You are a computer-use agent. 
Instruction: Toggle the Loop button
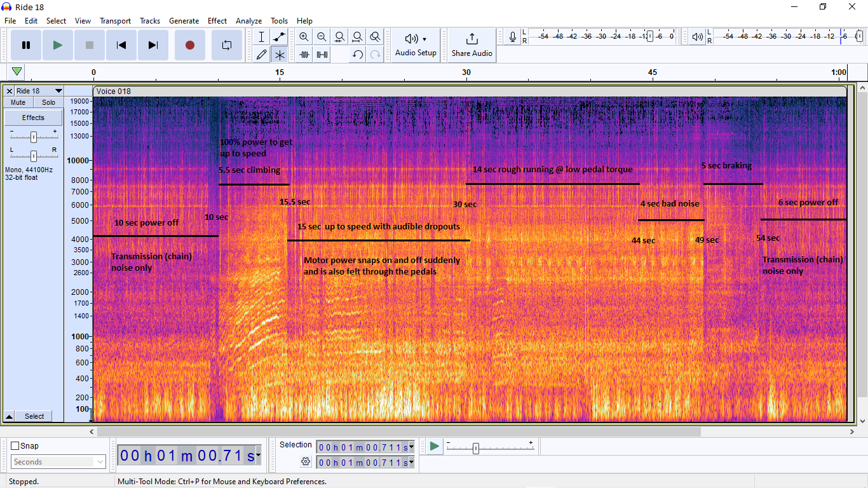(x=226, y=45)
